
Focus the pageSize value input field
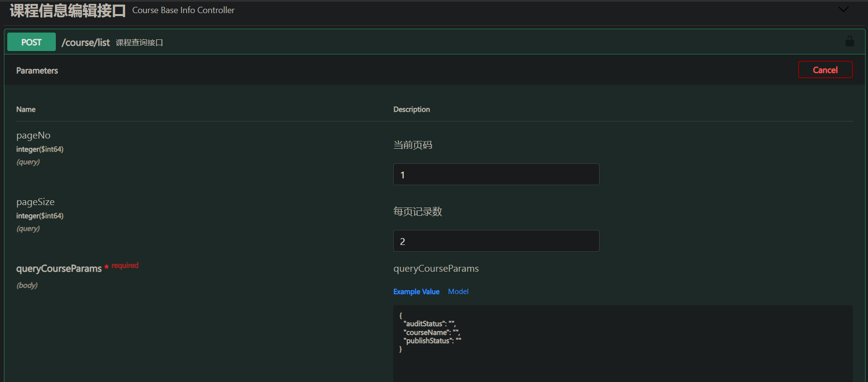point(496,241)
